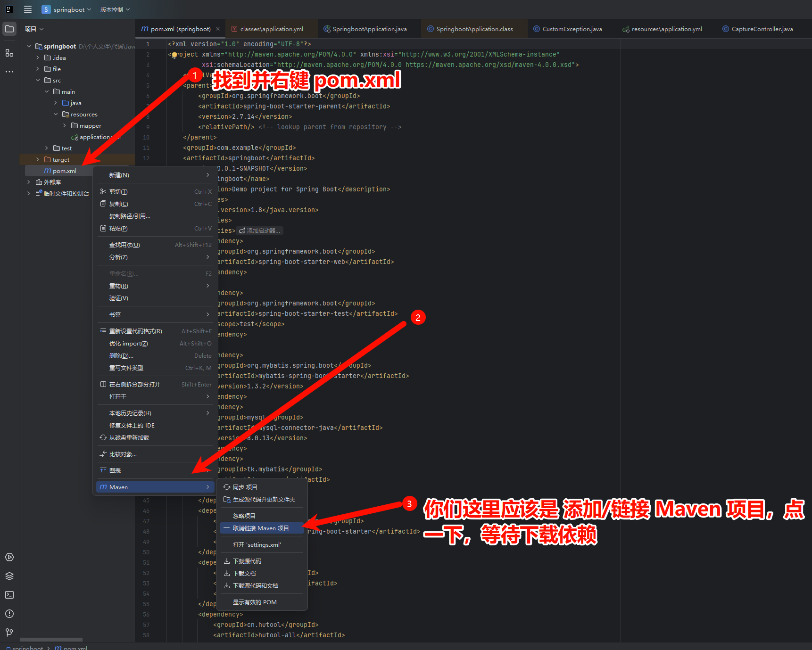Open the springboot project dropdown
This screenshot has width=812, height=650.
coord(66,9)
